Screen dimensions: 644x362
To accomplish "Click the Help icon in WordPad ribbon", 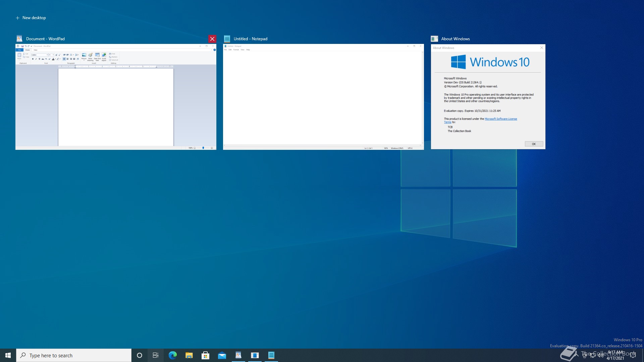I will (215, 50).
